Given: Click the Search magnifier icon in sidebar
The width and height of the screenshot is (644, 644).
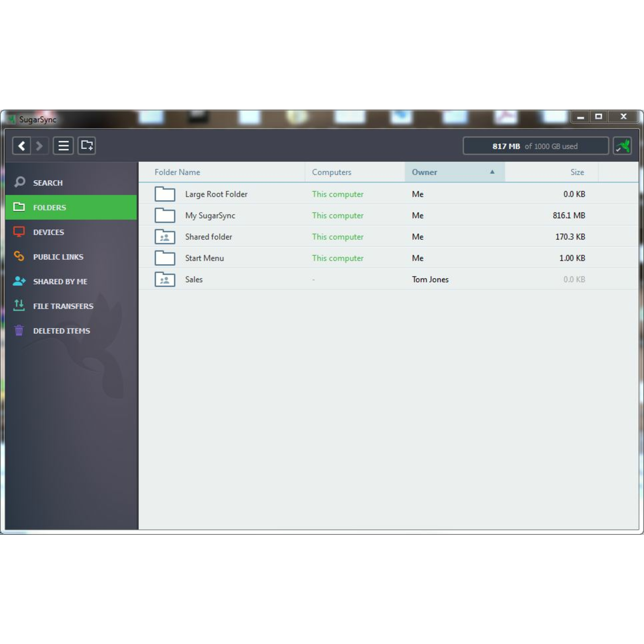Looking at the screenshot, I should pos(20,182).
